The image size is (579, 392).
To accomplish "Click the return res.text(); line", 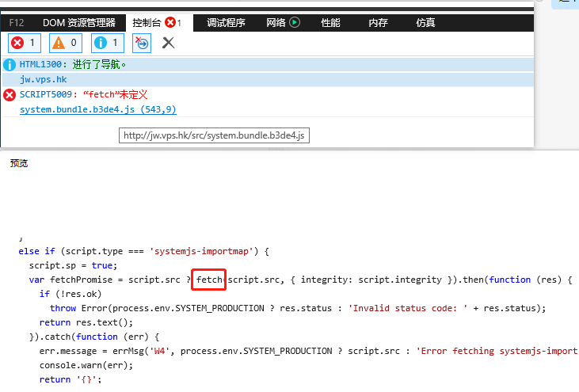I will click(x=86, y=322).
